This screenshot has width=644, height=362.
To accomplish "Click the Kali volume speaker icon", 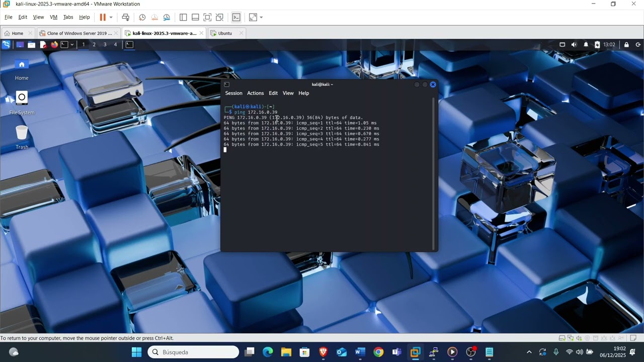I will pyautogui.click(x=574, y=45).
